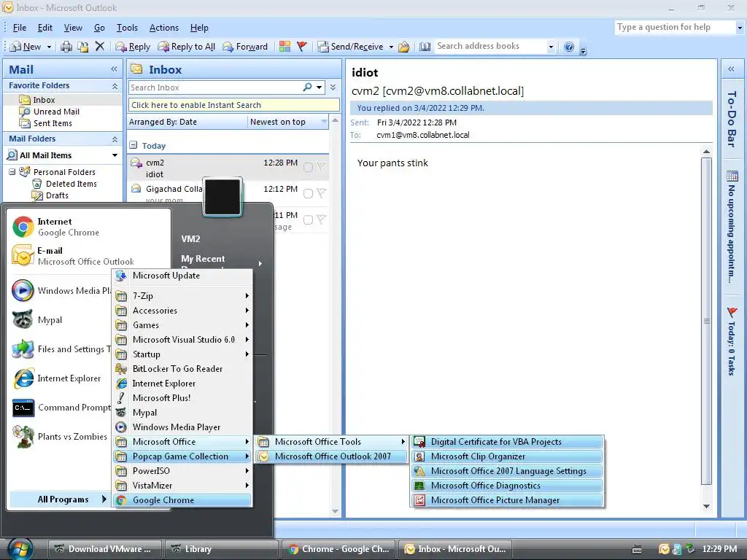Click All Programs in the Start menu
Viewport: 747px width, 560px height.
pyautogui.click(x=59, y=499)
